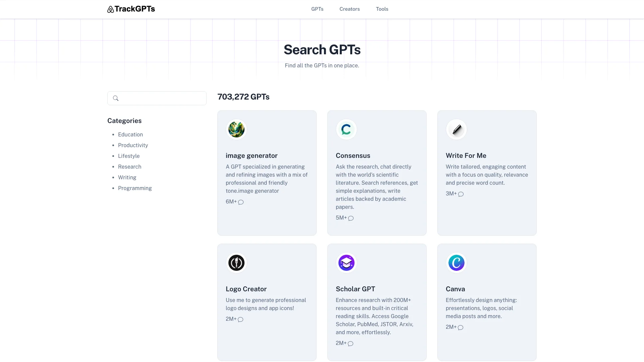
Task: Click the Canva logo icon
Action: [456, 263]
